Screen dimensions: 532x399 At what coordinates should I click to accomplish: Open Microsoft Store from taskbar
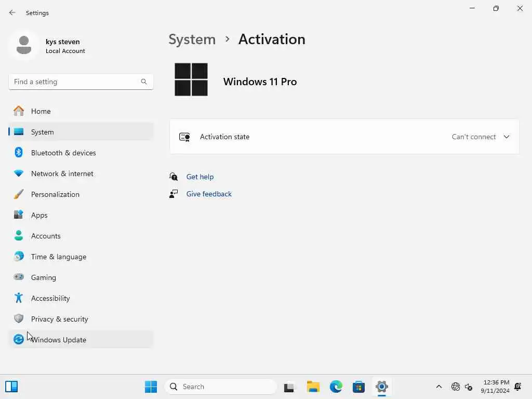pyautogui.click(x=358, y=387)
